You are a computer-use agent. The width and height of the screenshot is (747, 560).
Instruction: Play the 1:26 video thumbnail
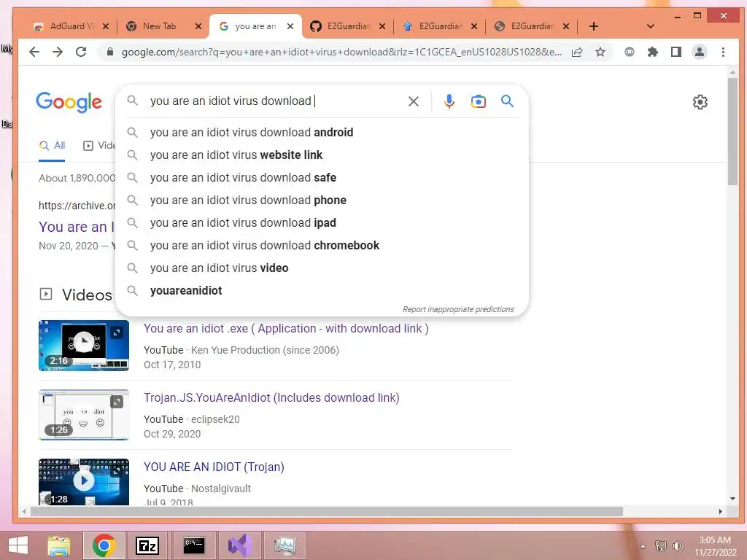click(x=84, y=415)
